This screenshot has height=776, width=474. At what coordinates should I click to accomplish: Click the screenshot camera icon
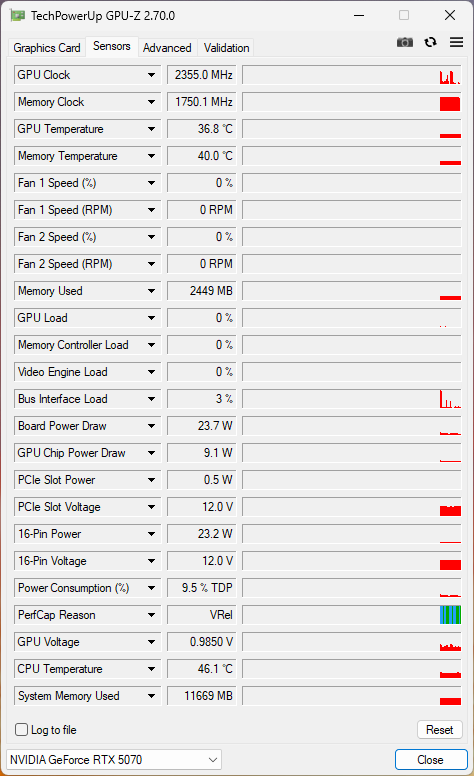[405, 43]
